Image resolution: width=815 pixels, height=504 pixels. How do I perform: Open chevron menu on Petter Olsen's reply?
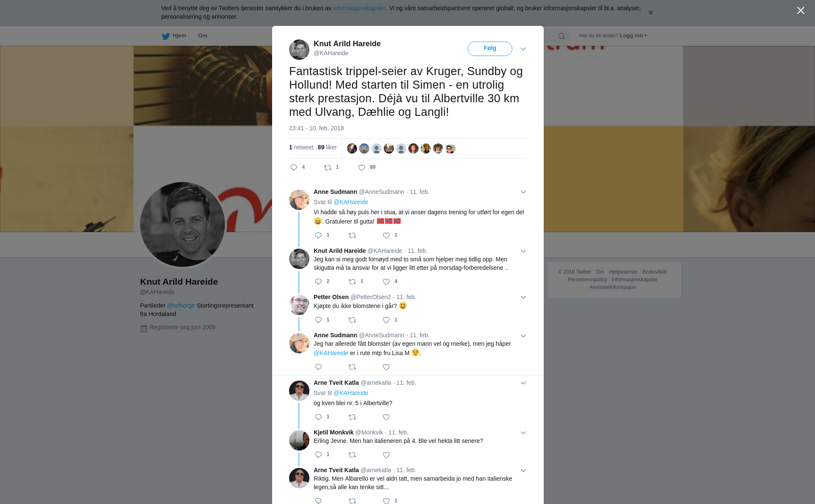coord(523,297)
